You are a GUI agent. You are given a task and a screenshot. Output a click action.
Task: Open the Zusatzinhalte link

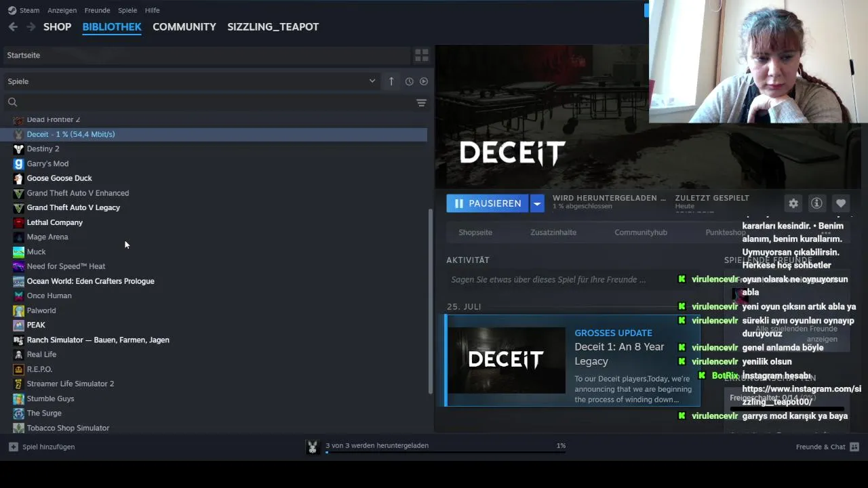point(553,232)
